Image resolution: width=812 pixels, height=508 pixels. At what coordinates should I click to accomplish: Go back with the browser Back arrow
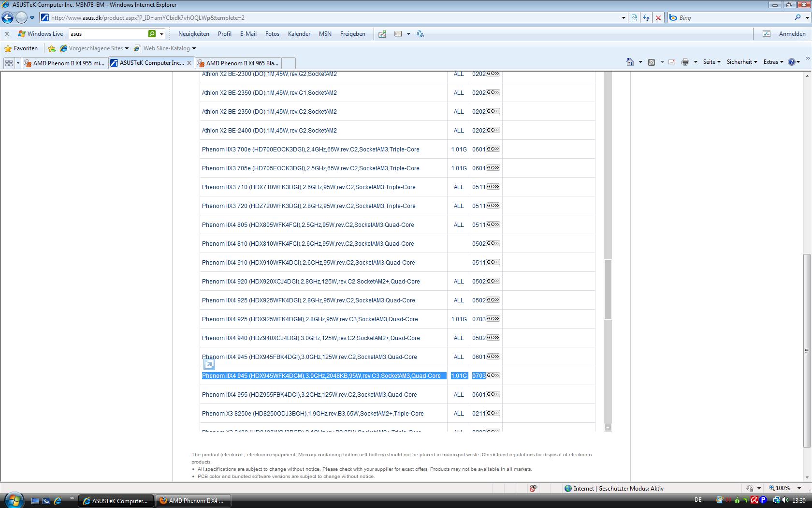(x=7, y=18)
